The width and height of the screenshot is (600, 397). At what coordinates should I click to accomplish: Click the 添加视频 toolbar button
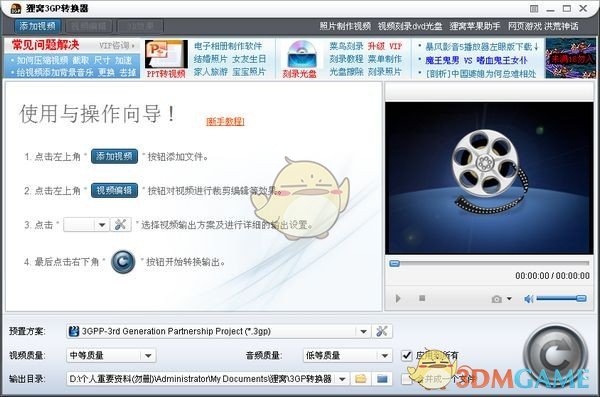pyautogui.click(x=37, y=26)
